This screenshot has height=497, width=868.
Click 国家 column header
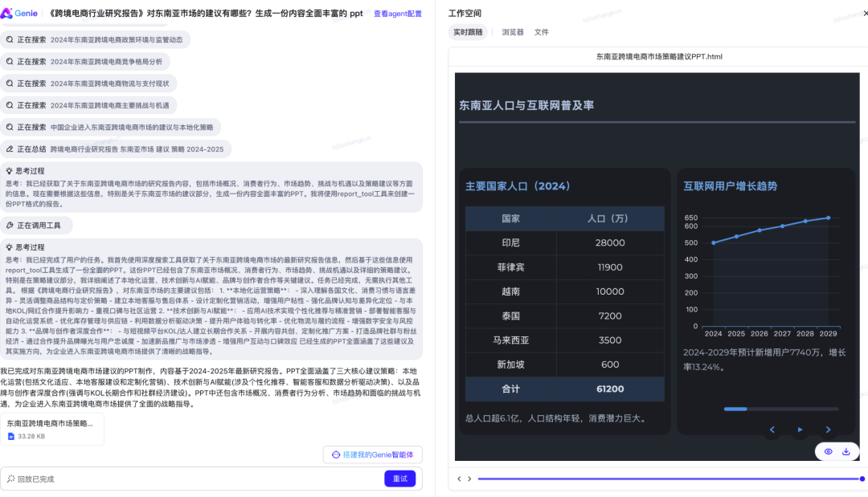pos(510,218)
